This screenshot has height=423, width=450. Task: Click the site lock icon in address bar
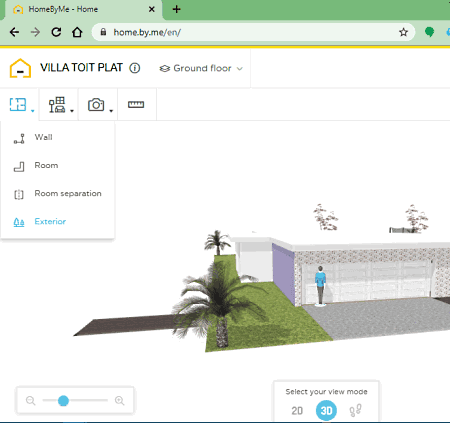[103, 32]
